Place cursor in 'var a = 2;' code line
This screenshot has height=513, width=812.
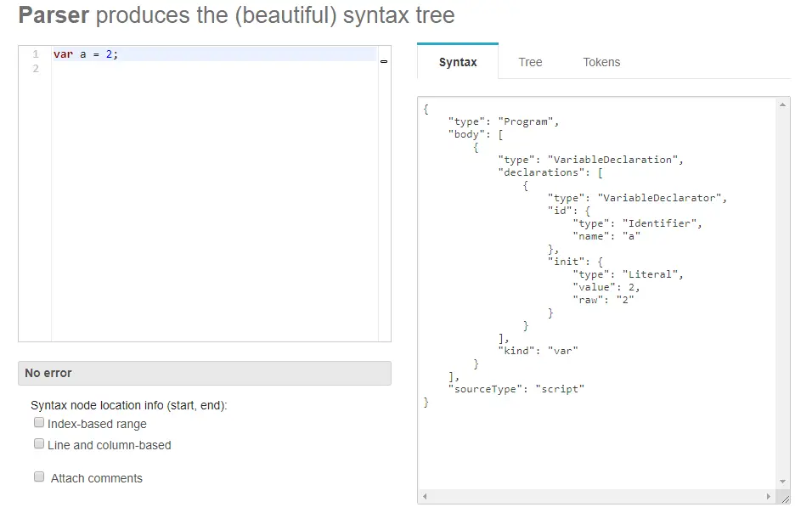(86, 54)
